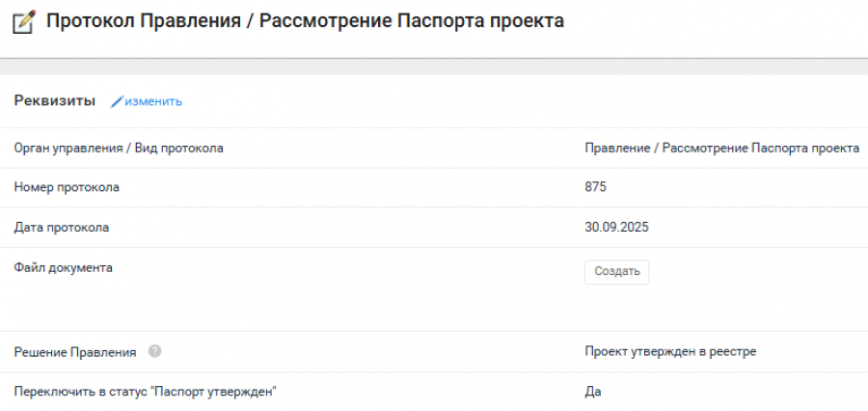Select the 'Правление / Рассмотрение Паспорта проекта' row value
868x411 pixels.
721,148
